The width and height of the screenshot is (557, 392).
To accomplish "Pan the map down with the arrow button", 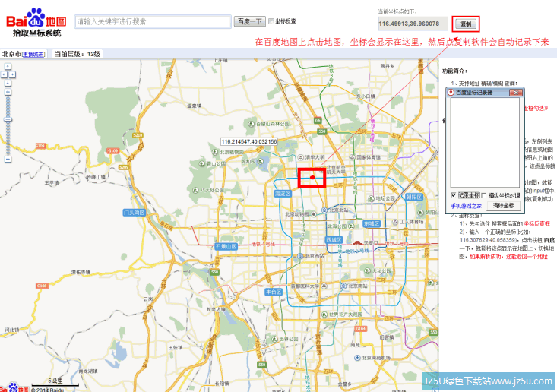I will point(8,83).
